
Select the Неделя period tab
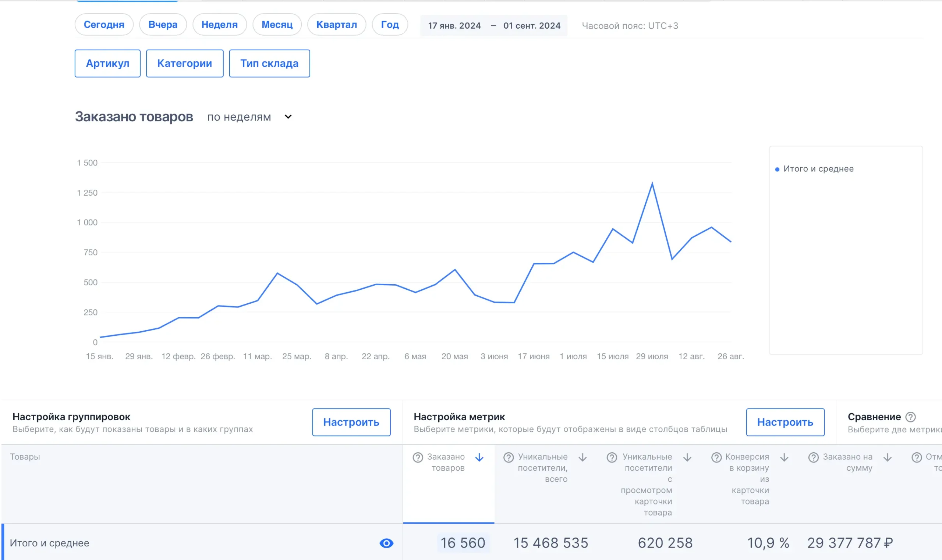point(219,25)
